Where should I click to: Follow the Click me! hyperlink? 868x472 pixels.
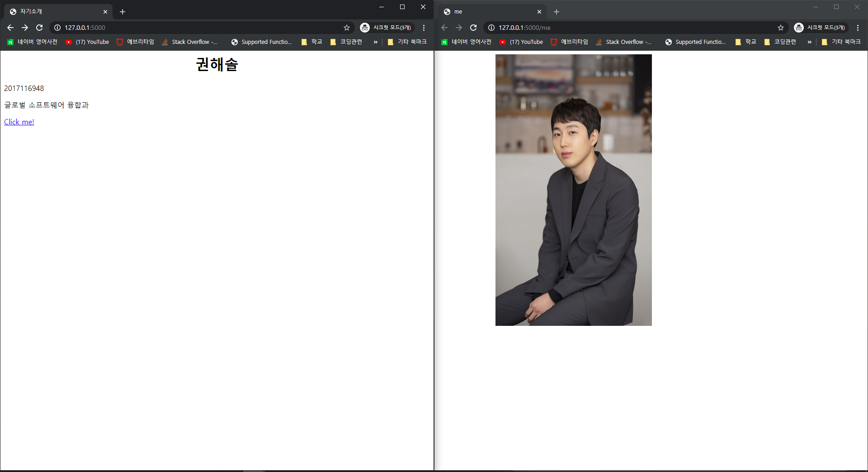pos(19,121)
